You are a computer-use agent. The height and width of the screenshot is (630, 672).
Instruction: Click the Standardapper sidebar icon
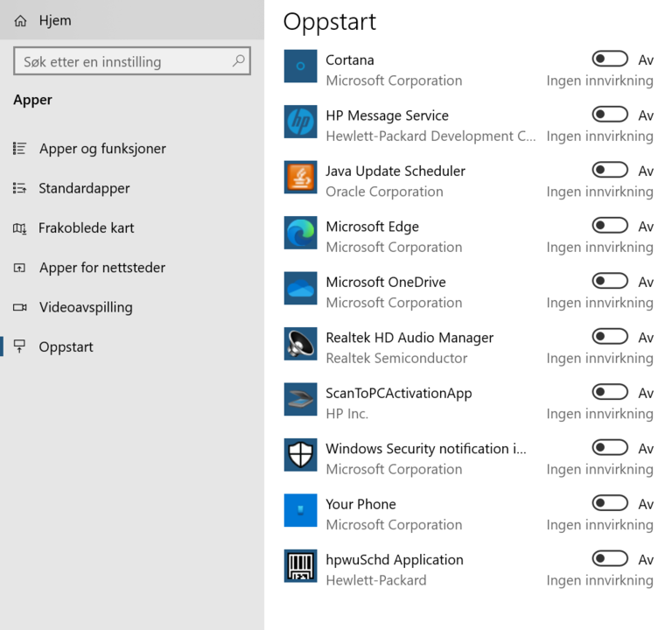(19, 188)
